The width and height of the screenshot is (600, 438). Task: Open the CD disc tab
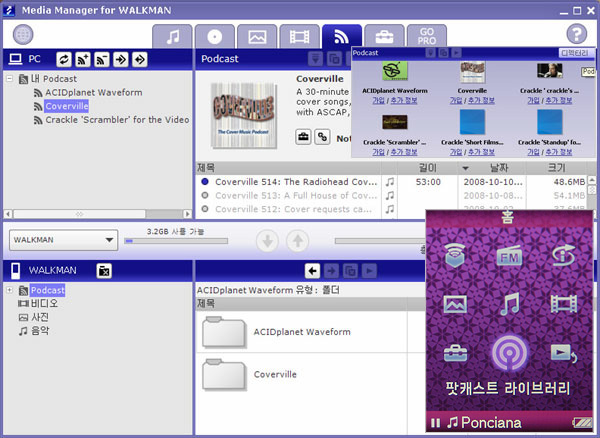(x=215, y=37)
